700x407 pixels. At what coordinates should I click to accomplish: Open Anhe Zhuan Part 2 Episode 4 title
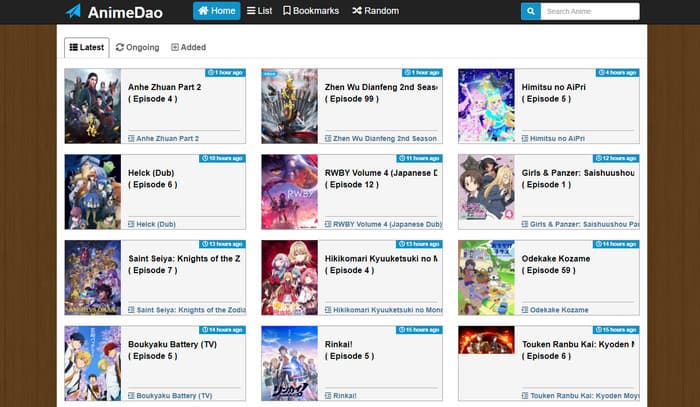(164, 93)
